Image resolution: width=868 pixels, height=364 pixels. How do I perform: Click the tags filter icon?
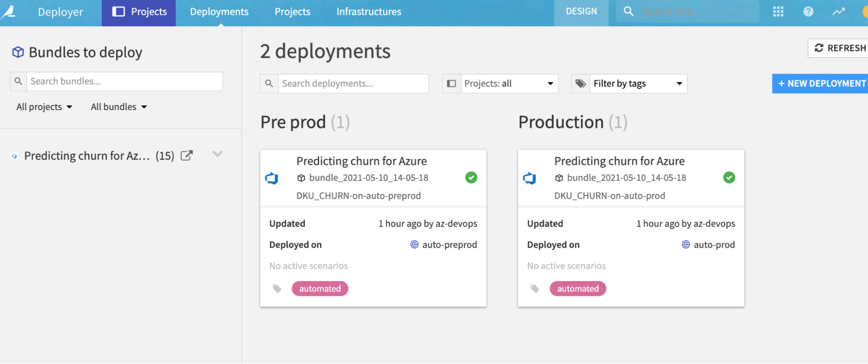(x=581, y=83)
